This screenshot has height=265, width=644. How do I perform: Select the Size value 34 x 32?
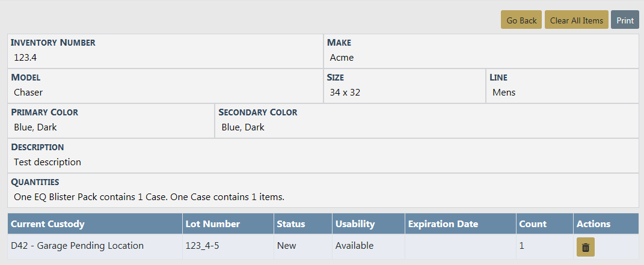345,93
